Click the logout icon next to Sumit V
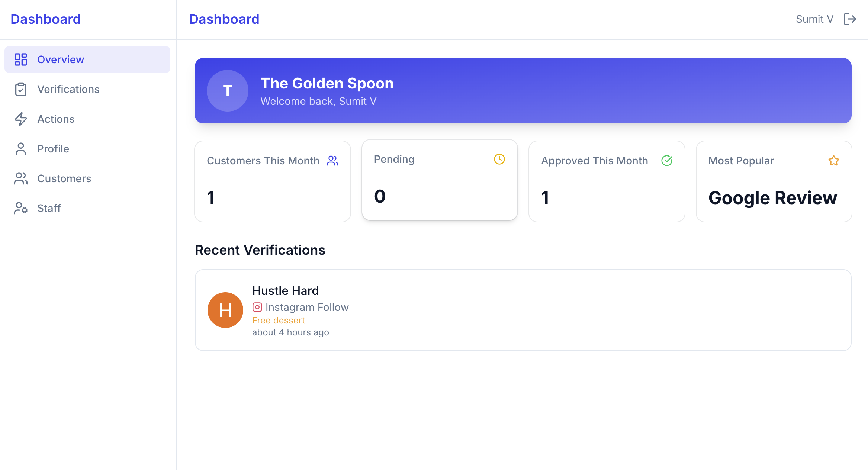This screenshot has width=868, height=470. click(x=850, y=19)
